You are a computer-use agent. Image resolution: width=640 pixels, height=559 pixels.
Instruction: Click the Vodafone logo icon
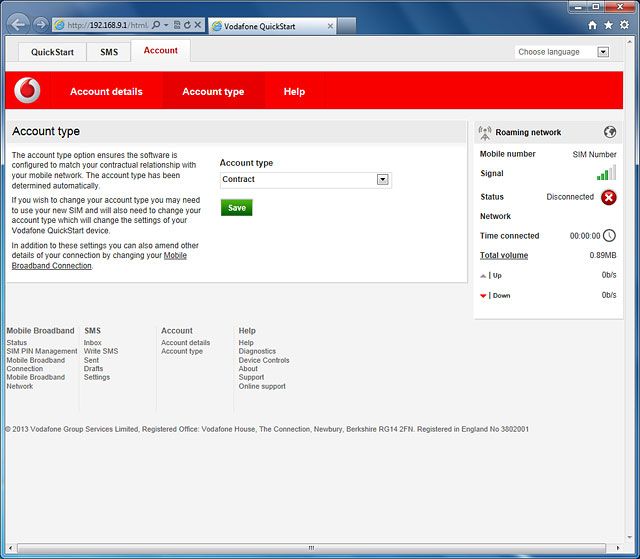click(27, 91)
